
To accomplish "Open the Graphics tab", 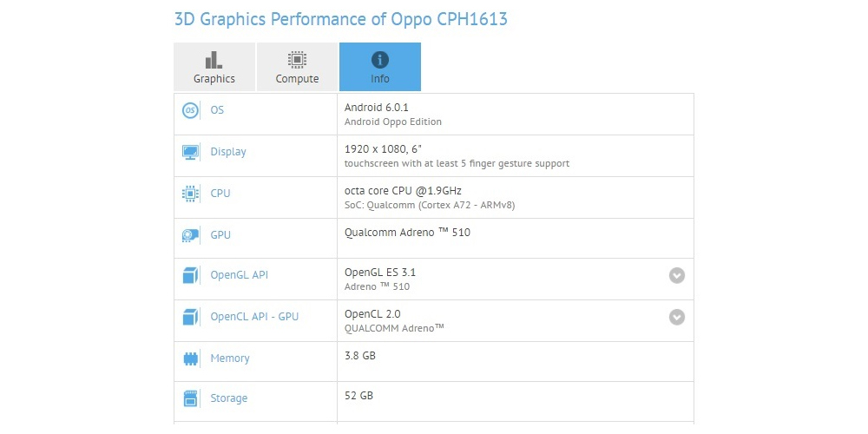I will point(214,67).
